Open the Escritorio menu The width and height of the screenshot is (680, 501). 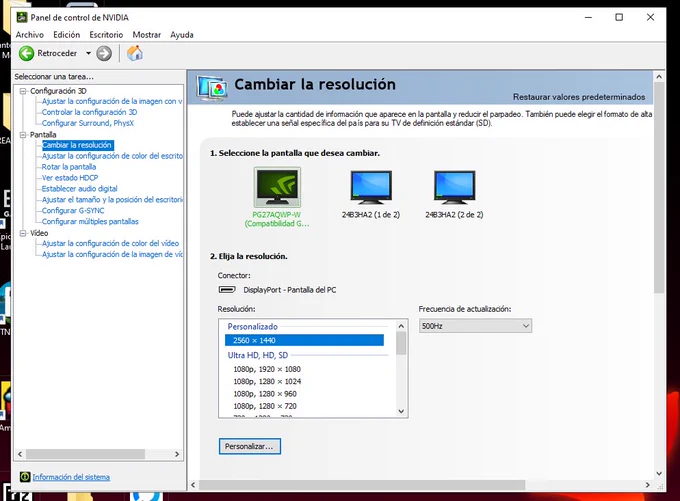pyautogui.click(x=106, y=35)
